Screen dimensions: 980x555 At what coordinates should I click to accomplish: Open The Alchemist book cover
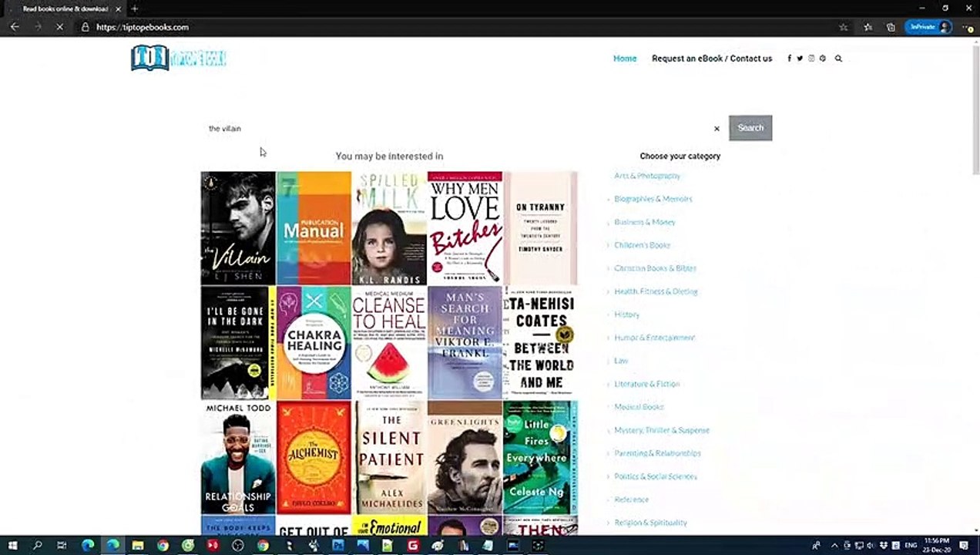[x=314, y=457]
